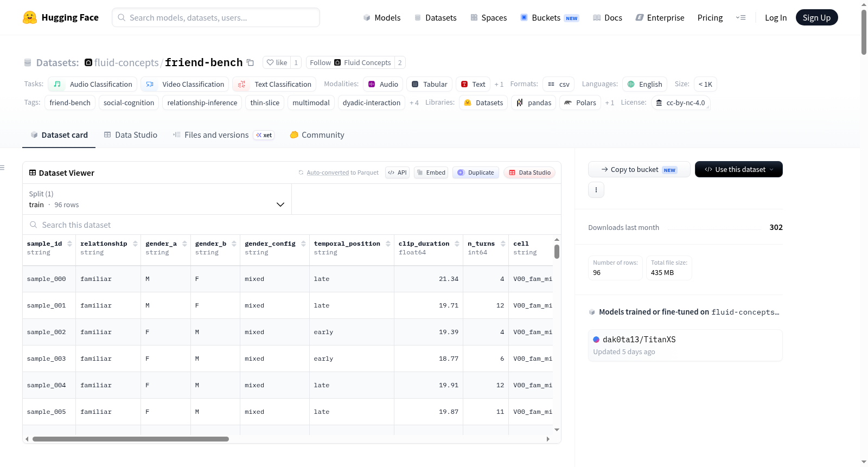
Task: Open dak0ta13/TitanXS model card
Action: (685, 345)
